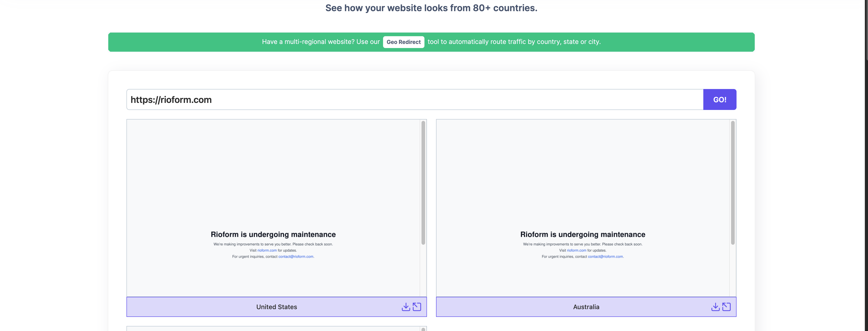
Task: Open rioform.com link in United States preview
Action: click(267, 250)
